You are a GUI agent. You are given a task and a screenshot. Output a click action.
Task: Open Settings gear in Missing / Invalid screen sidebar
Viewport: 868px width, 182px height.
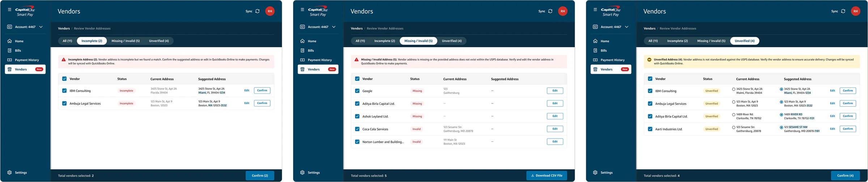302,173
